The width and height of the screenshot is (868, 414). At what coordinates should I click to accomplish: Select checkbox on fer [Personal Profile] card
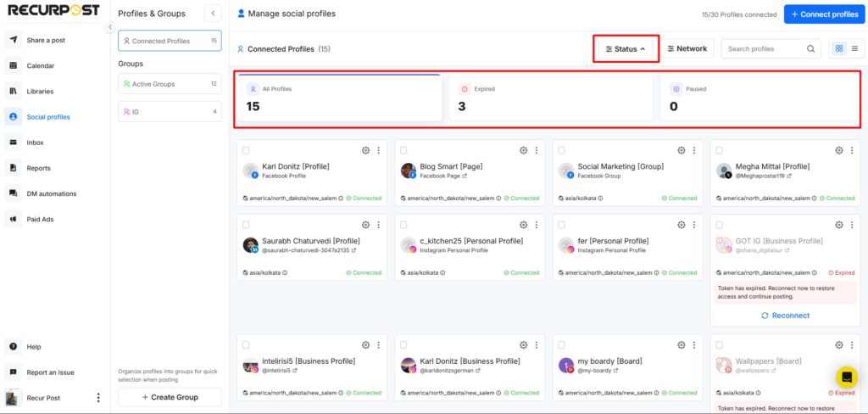561,225
